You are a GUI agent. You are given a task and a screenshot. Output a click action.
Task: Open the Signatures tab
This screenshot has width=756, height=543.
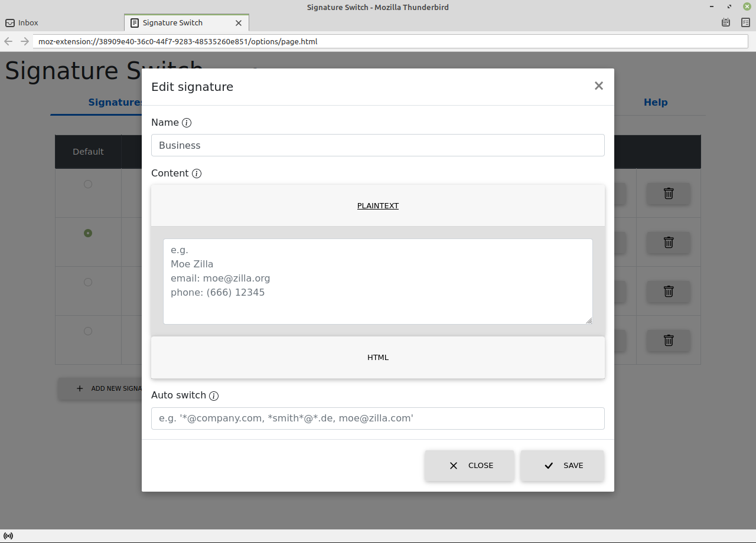click(116, 102)
